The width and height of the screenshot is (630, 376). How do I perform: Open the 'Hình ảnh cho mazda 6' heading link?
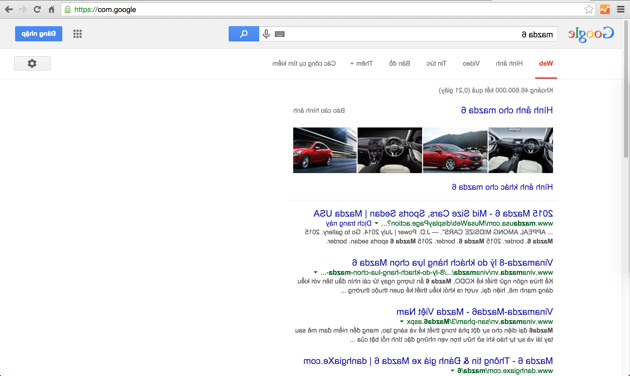tap(507, 110)
